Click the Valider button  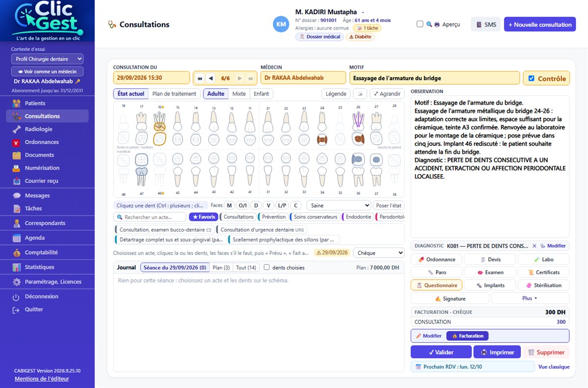(x=441, y=352)
